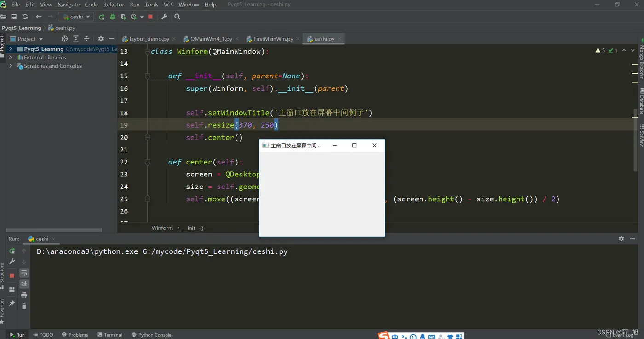Screen dimensions: 644x339
Task: Click the Expand All icon in Project panel
Action: click(x=76, y=39)
